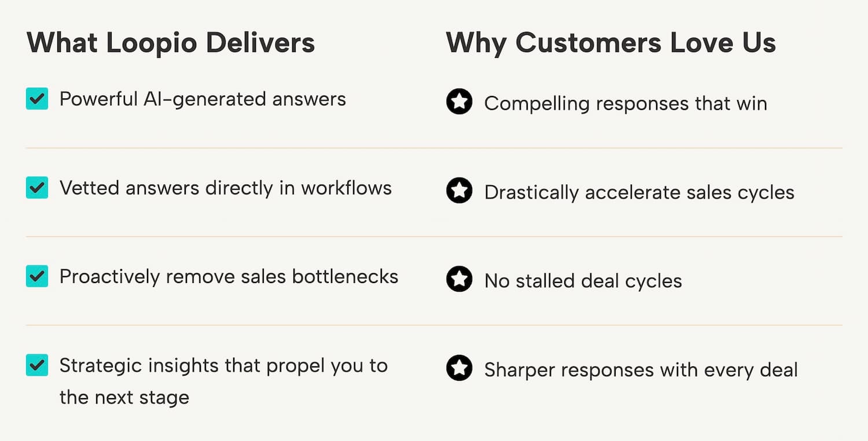The width and height of the screenshot is (868, 441).
Task: Uncheck the 'Vetted answers directly in workflows' checkbox
Action: click(37, 188)
